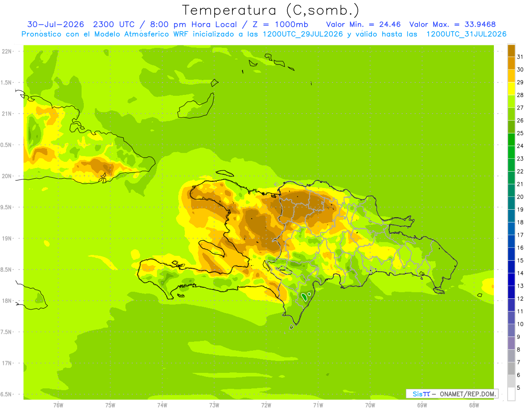
Task: Click the "75W" longitude axis label
Action: 110,405
